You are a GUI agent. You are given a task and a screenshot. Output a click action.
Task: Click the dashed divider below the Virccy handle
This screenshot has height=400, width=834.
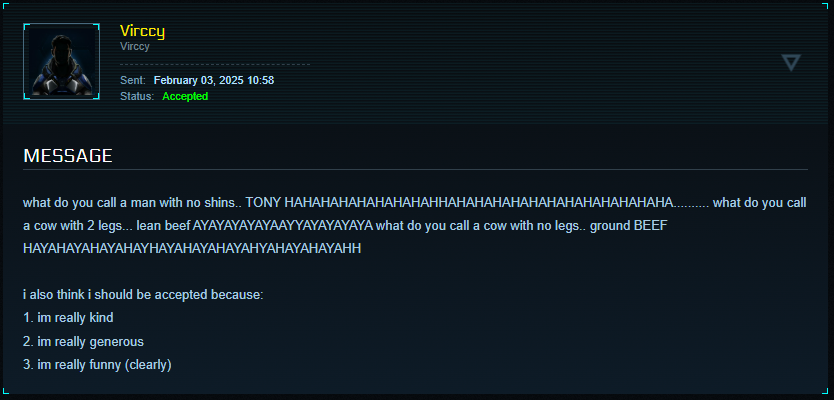(x=215, y=64)
